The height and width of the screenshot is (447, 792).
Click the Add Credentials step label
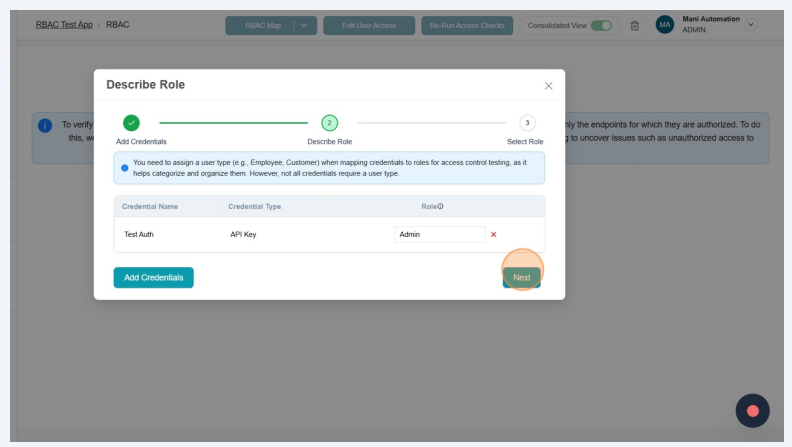pyautogui.click(x=141, y=142)
